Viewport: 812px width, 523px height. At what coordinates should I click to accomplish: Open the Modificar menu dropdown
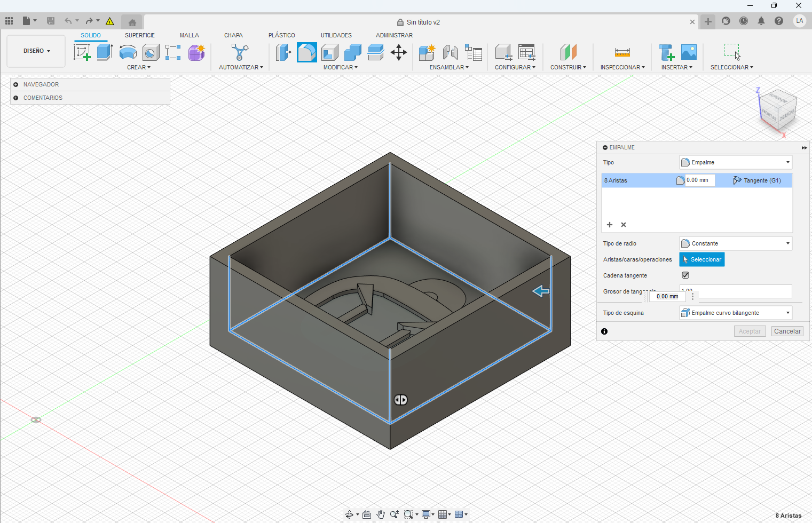[x=341, y=67]
